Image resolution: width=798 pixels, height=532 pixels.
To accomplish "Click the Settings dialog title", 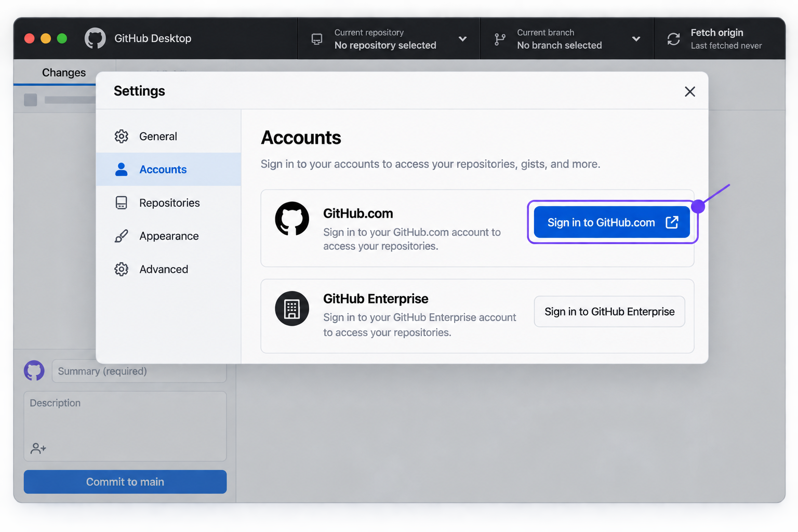I will [x=139, y=91].
